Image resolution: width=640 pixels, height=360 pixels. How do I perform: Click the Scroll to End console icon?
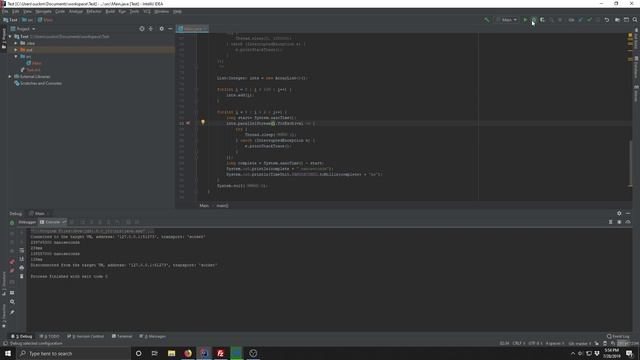tap(22, 259)
